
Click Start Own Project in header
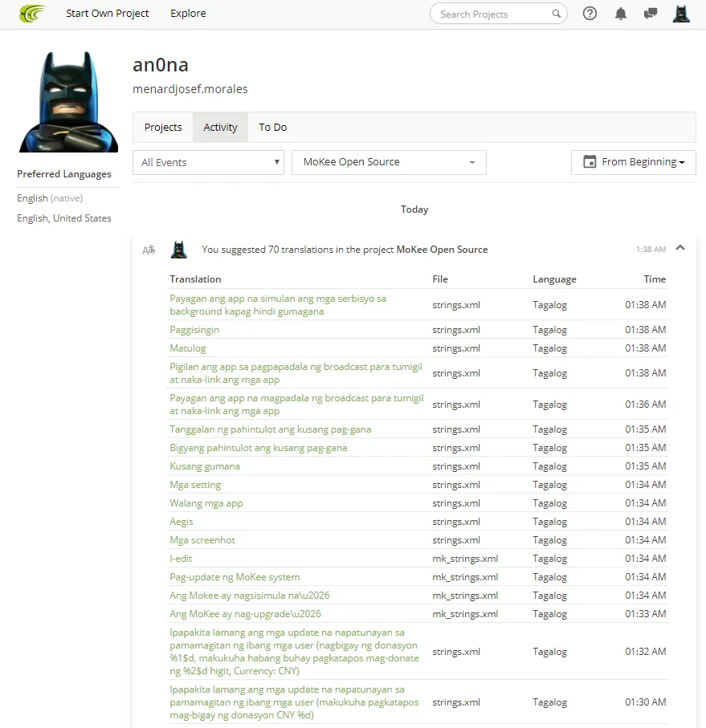click(108, 14)
